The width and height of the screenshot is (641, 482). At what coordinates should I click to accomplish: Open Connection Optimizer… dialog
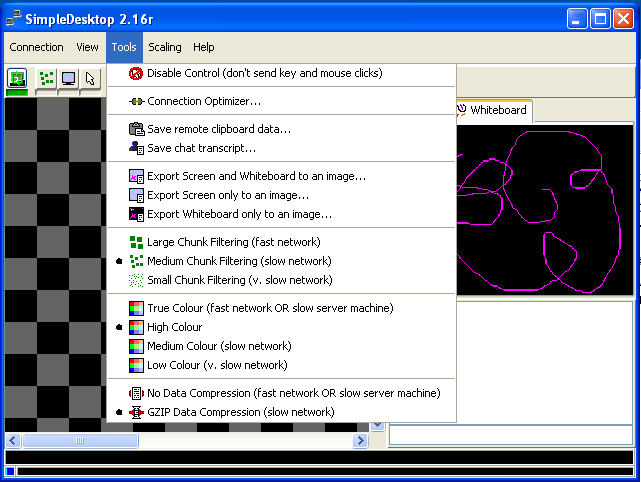[x=281, y=101]
